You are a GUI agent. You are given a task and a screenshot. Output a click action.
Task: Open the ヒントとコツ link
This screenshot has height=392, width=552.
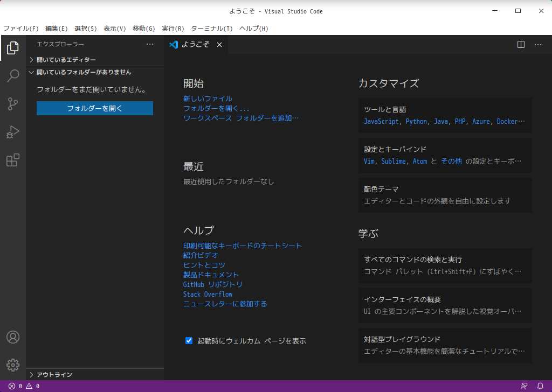(x=204, y=265)
